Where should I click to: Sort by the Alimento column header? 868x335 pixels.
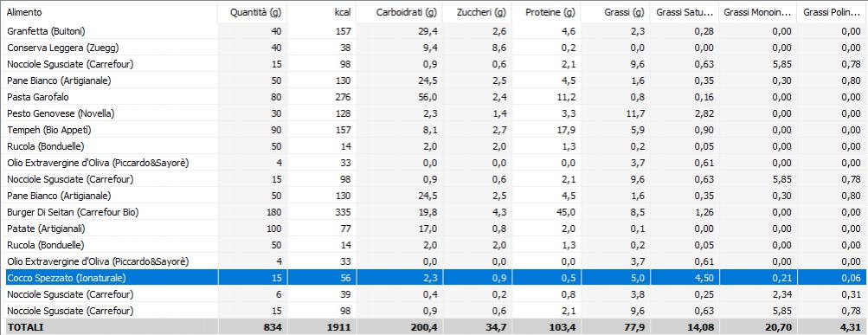[x=109, y=12]
